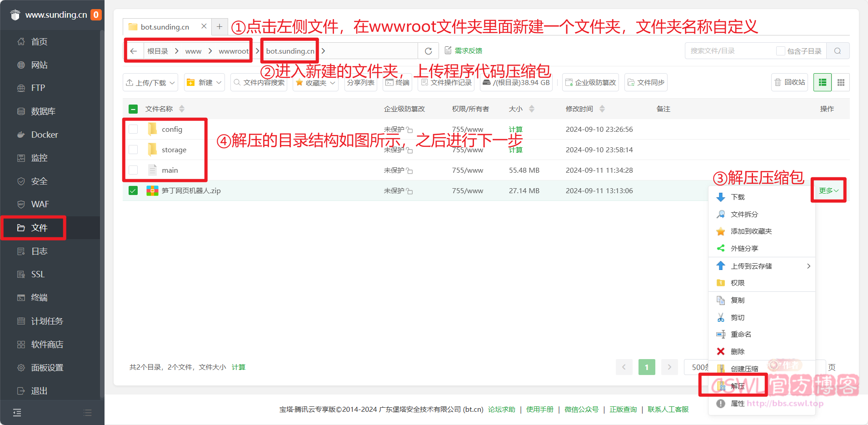Screen dimensions: 868x425
Task: Check the config folder checkbox
Action: [x=133, y=129]
